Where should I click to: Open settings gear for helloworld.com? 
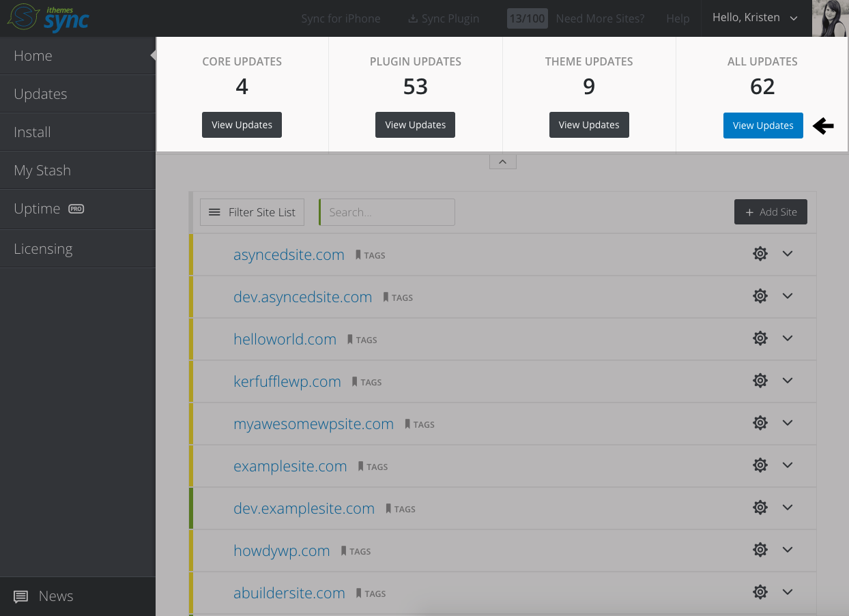[x=760, y=338]
